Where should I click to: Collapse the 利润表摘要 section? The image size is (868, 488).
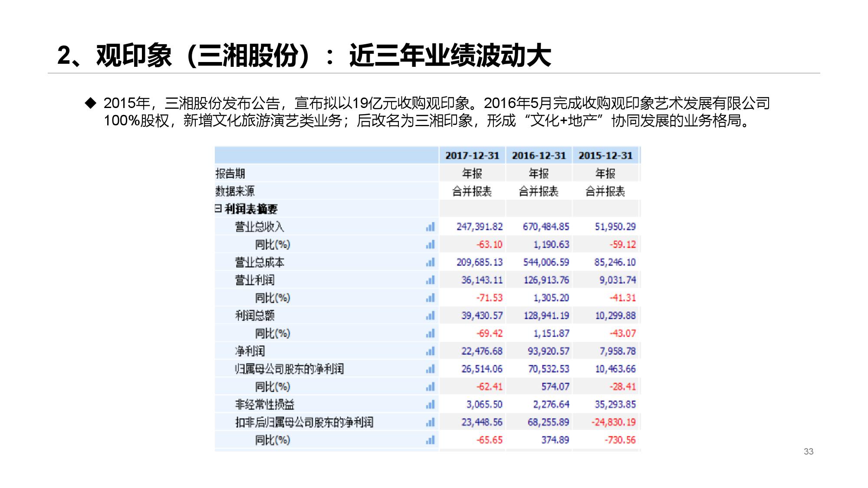pyautogui.click(x=218, y=209)
